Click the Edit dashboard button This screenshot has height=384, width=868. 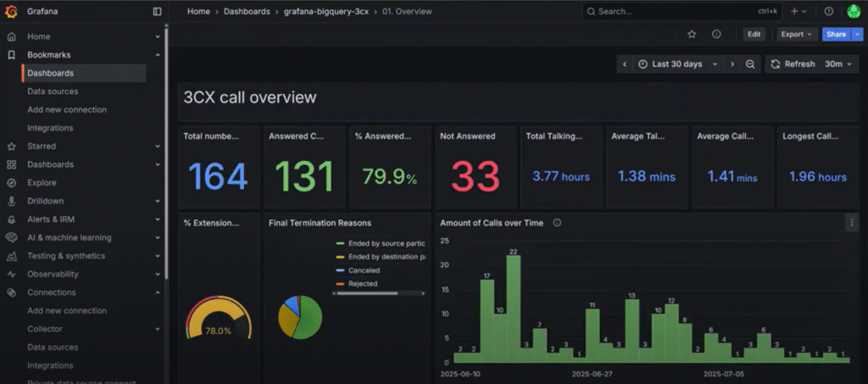point(754,34)
